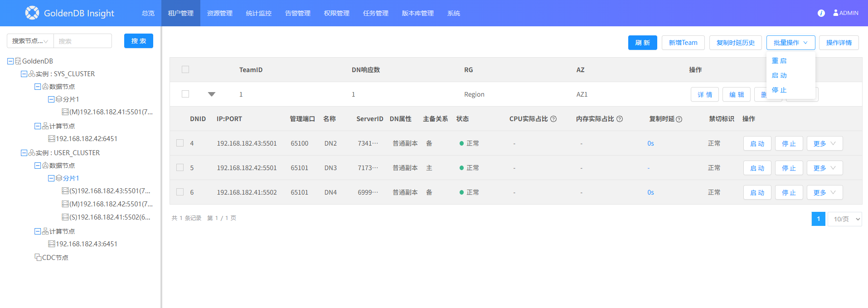Open the 统计监控 top menu
The height and width of the screenshot is (308, 868).
coord(259,13)
